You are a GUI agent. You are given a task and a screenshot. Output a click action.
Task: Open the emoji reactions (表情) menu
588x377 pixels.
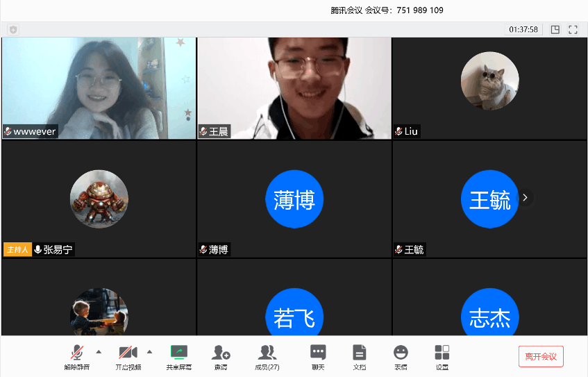click(401, 356)
